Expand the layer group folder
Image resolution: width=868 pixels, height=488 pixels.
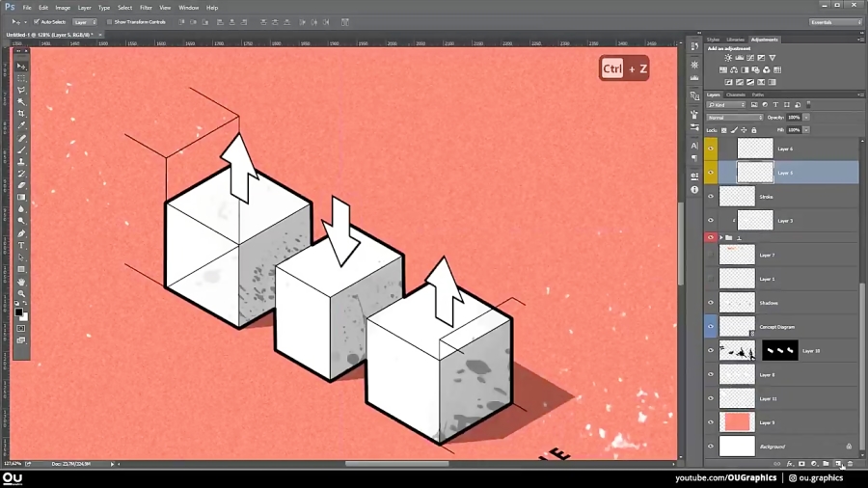pos(720,237)
